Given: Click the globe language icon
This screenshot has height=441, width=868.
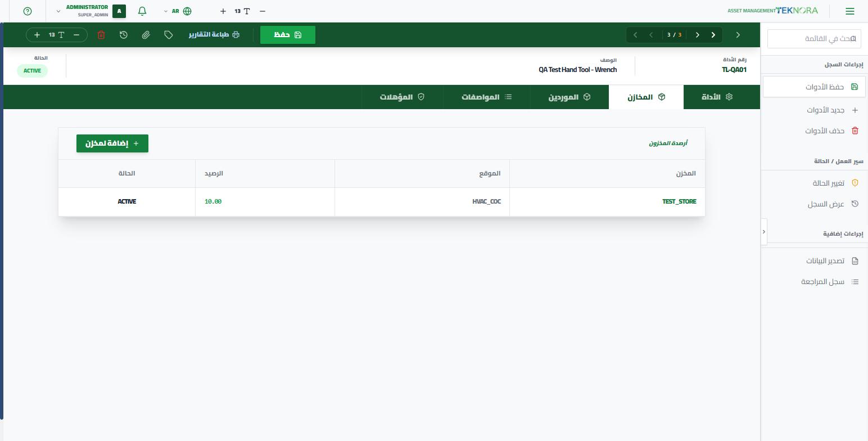Looking at the screenshot, I should point(187,11).
